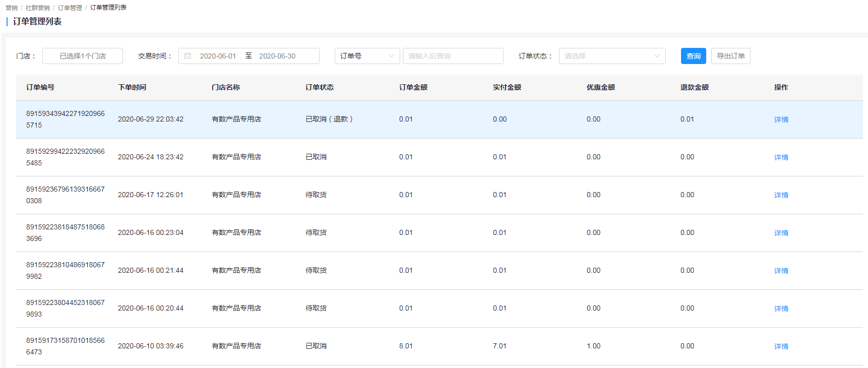
Task: Click the 操作 column header
Action: [781, 87]
